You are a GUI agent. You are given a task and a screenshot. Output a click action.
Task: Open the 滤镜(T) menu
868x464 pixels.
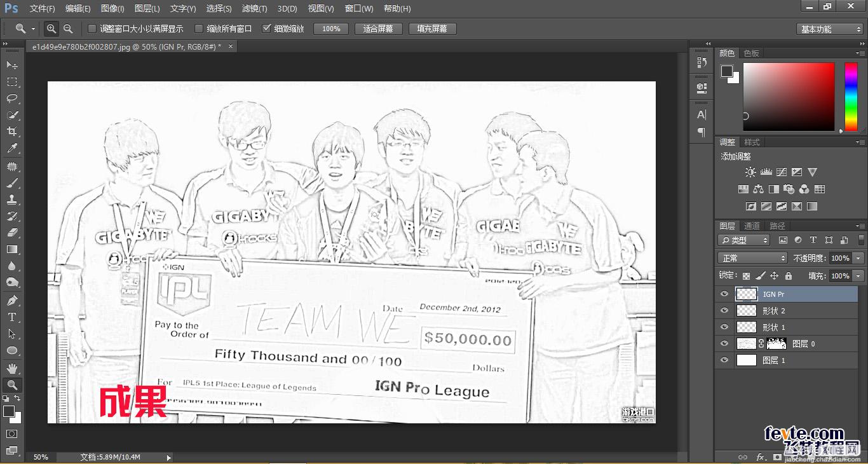(x=254, y=9)
